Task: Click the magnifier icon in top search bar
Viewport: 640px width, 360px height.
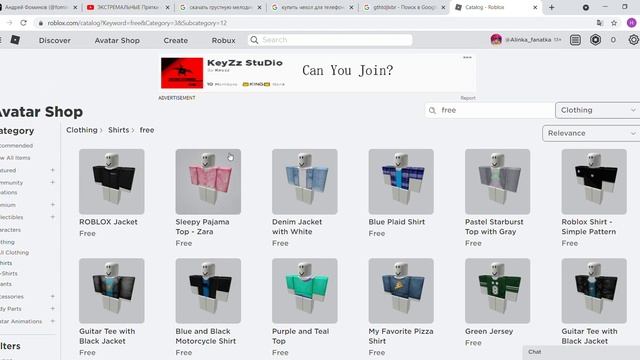Action: coord(254,40)
